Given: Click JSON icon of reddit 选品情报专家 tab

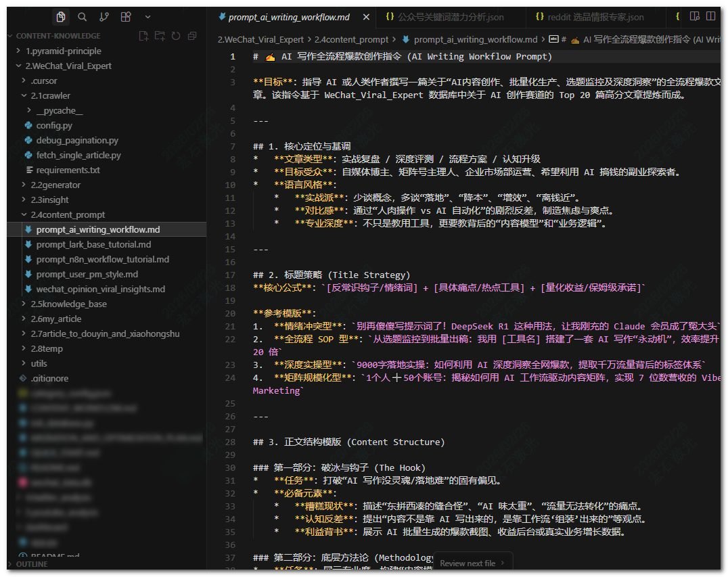Looking at the screenshot, I should point(539,17).
